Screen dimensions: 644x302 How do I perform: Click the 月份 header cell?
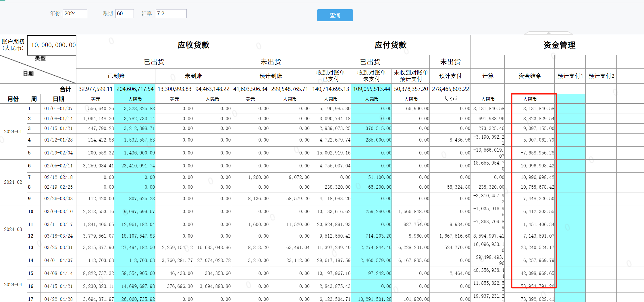[x=13, y=99]
